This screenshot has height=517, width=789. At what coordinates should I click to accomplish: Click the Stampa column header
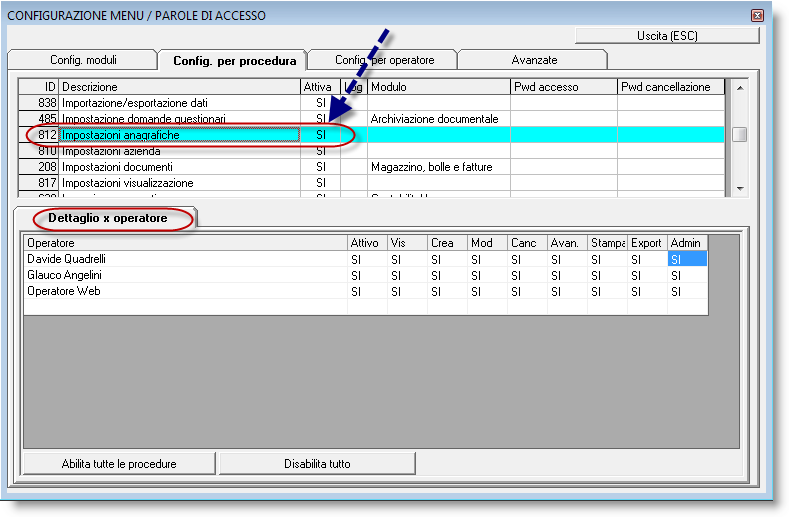pyautogui.click(x=607, y=243)
